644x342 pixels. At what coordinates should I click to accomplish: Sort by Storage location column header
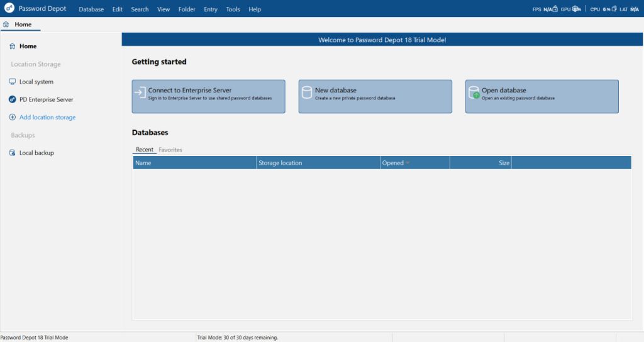[x=318, y=163]
